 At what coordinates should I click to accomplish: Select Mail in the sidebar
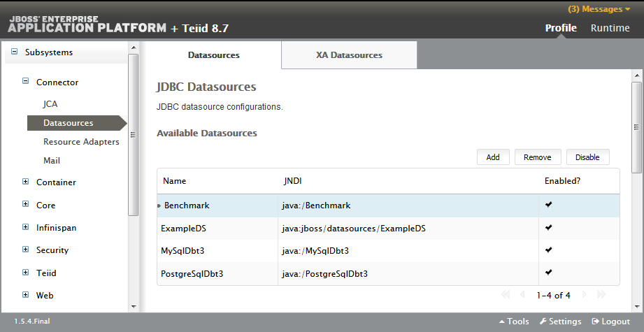click(52, 161)
